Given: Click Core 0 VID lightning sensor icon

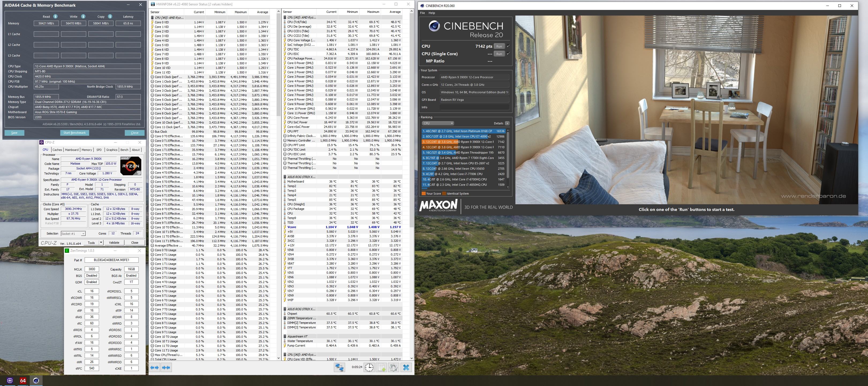Looking at the screenshot, I should click(x=152, y=22).
